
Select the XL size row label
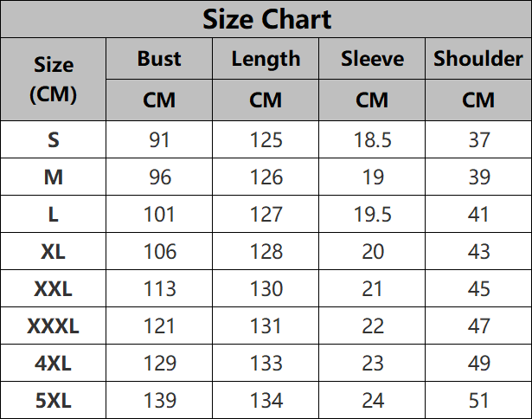(x=54, y=252)
